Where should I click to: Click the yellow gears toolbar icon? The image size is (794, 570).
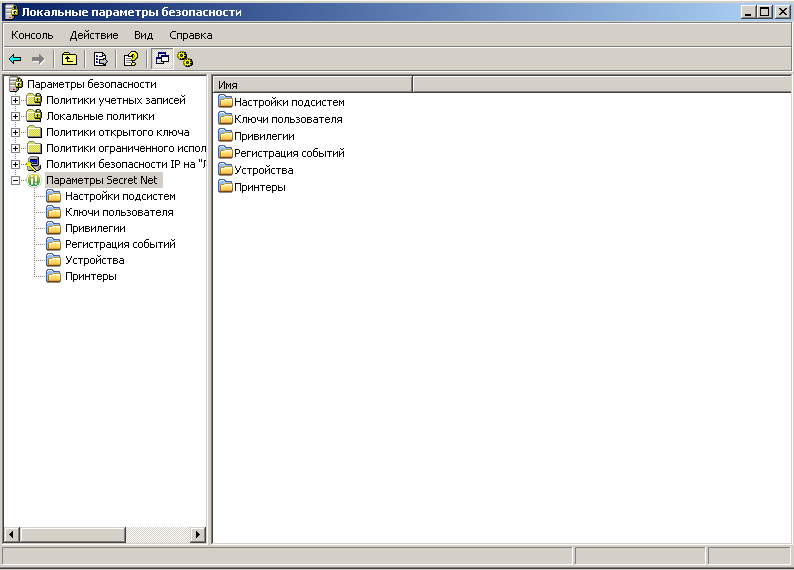[x=185, y=59]
